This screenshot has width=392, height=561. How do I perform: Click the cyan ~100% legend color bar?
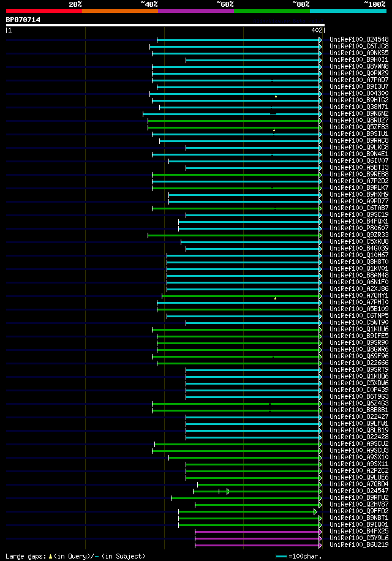tap(348, 11)
